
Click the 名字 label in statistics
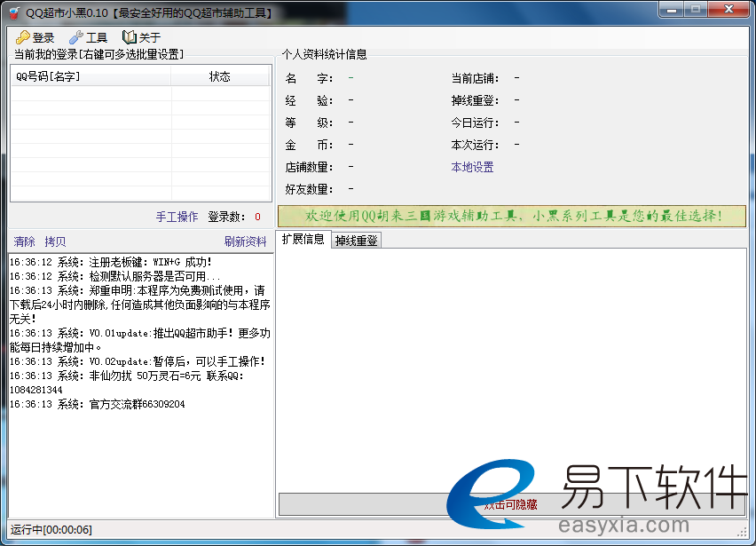[309, 78]
